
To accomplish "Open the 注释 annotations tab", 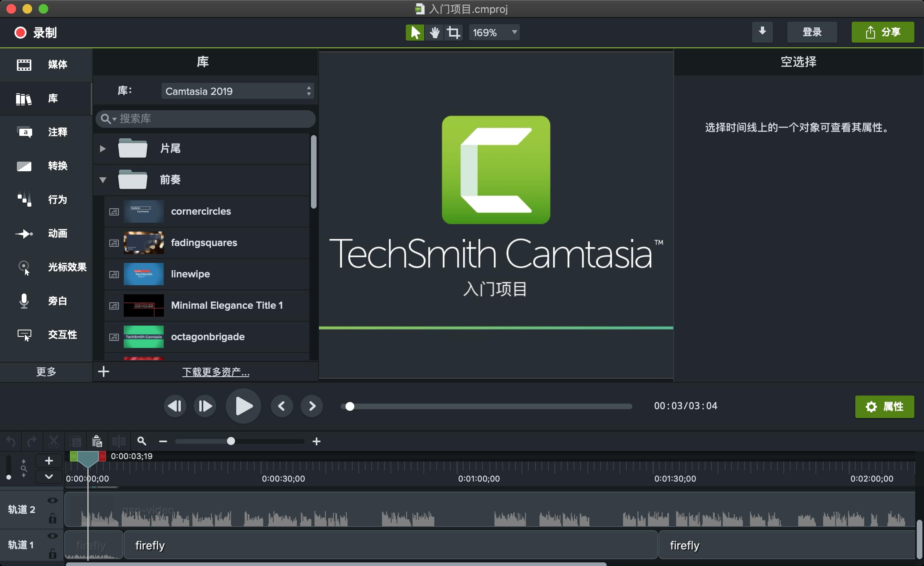I will click(46, 132).
